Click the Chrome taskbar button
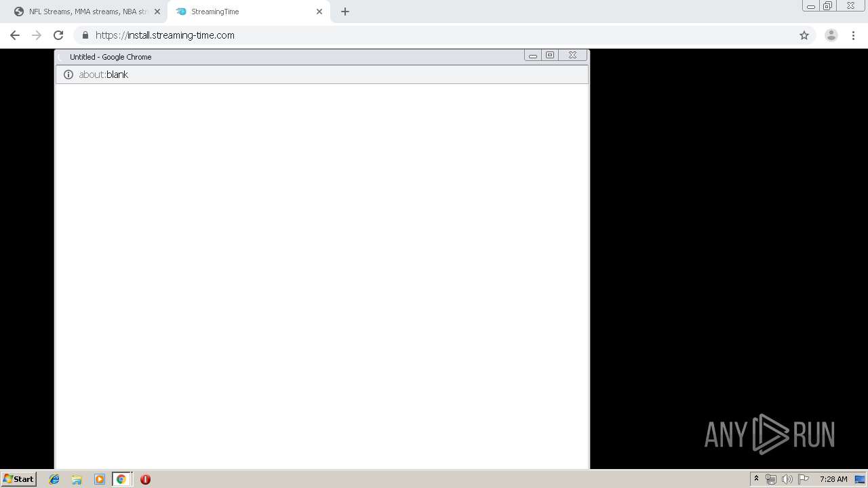This screenshot has height=488, width=868. pos(121,479)
